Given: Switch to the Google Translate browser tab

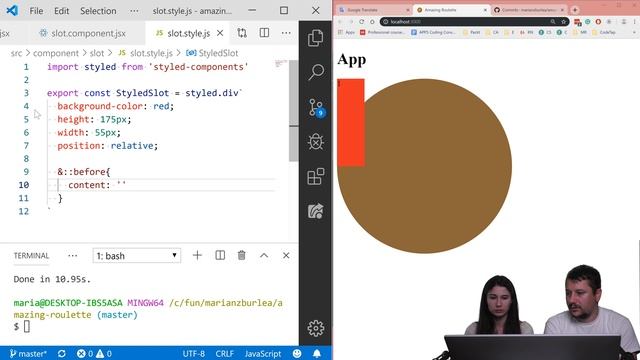Looking at the screenshot, I should (374, 10).
